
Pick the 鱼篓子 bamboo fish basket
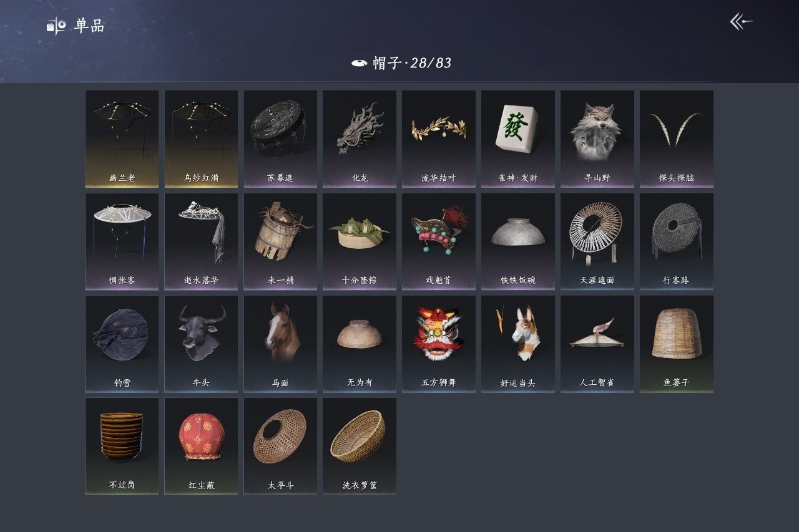(x=676, y=344)
